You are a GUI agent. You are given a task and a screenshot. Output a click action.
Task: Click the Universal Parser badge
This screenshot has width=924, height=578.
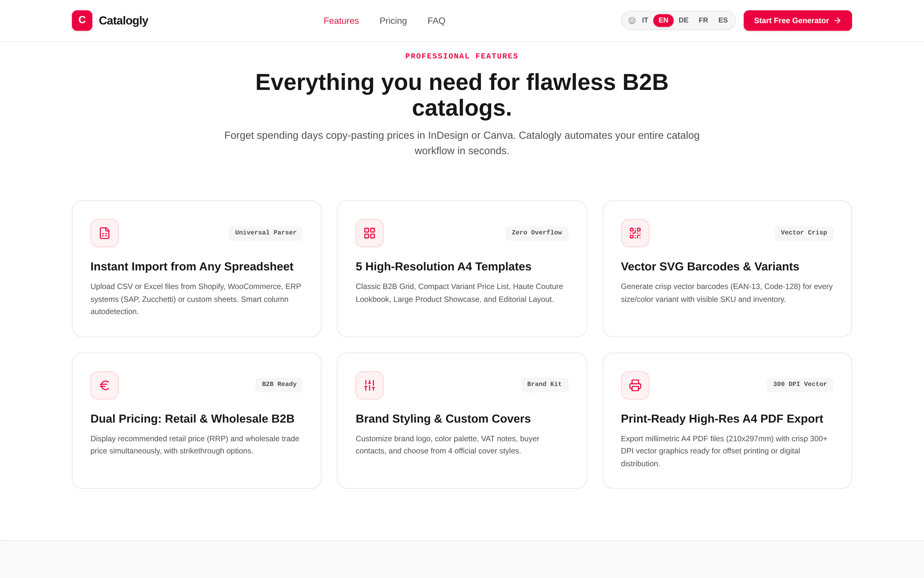(265, 233)
